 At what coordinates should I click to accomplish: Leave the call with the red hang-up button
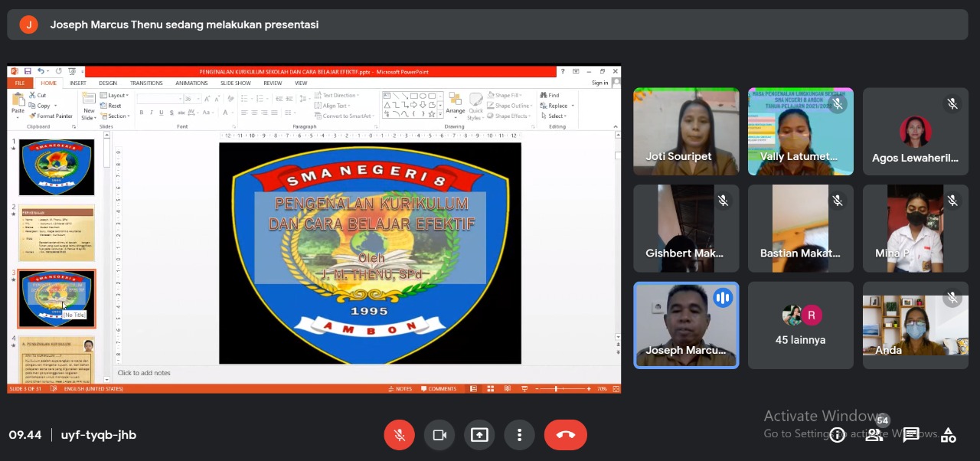(566, 435)
